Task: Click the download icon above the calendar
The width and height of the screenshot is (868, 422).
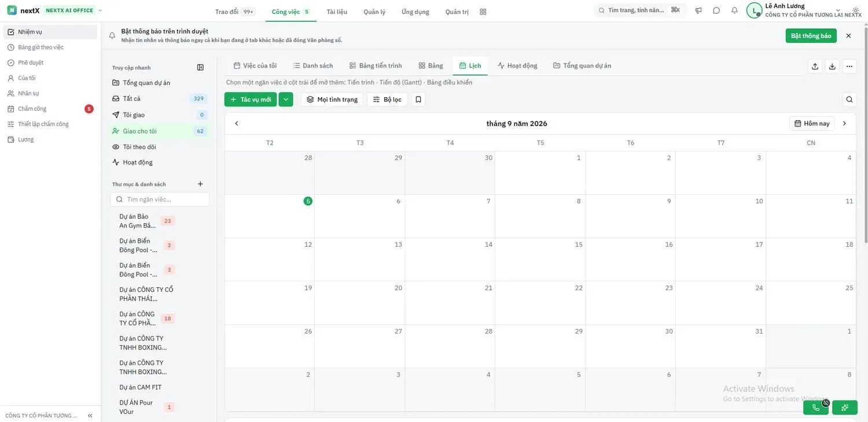Action: click(x=832, y=66)
